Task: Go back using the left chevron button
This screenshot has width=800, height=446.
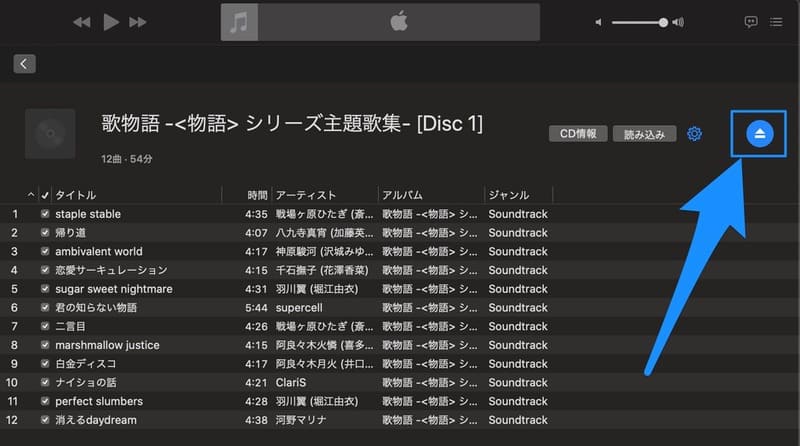Action: 25,64
